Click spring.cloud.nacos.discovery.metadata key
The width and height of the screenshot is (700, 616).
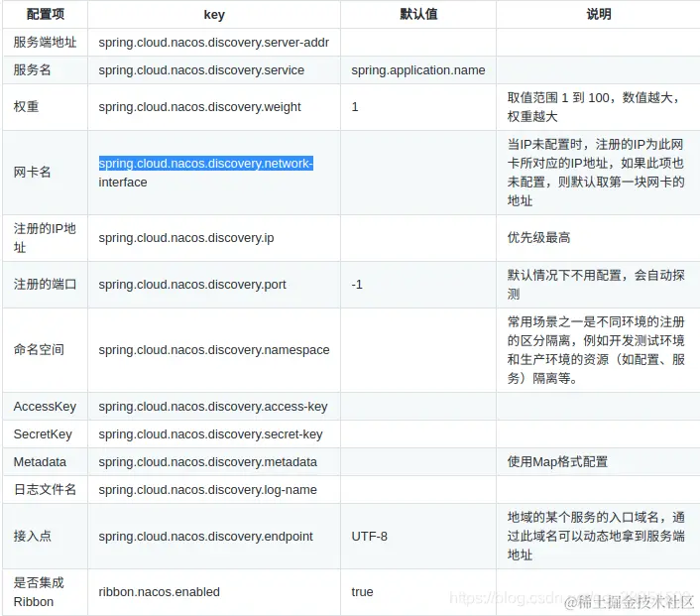[207, 462]
